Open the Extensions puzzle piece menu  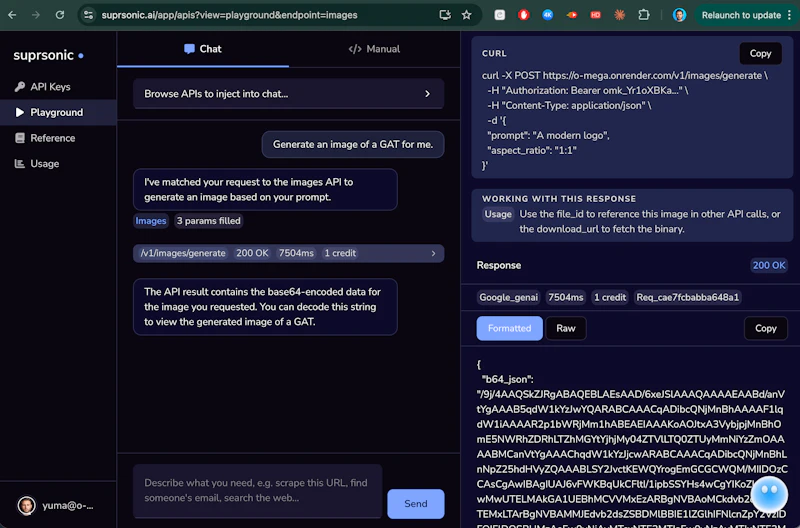pos(644,15)
